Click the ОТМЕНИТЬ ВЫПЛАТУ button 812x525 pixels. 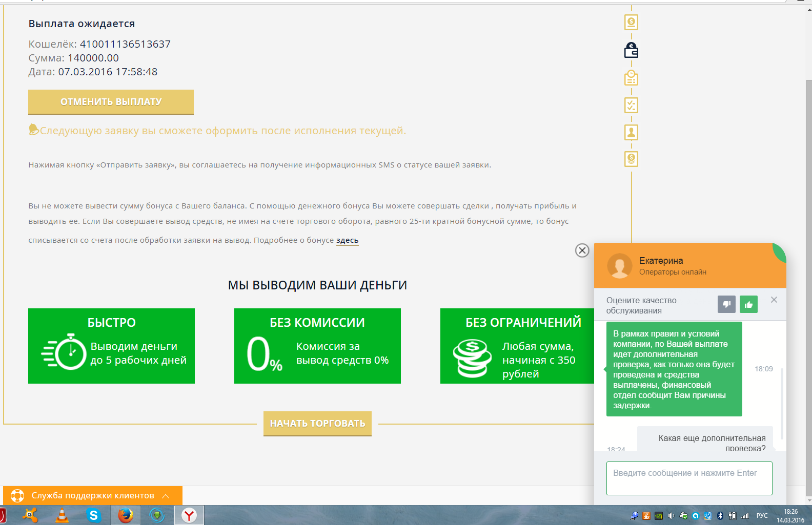pos(111,102)
